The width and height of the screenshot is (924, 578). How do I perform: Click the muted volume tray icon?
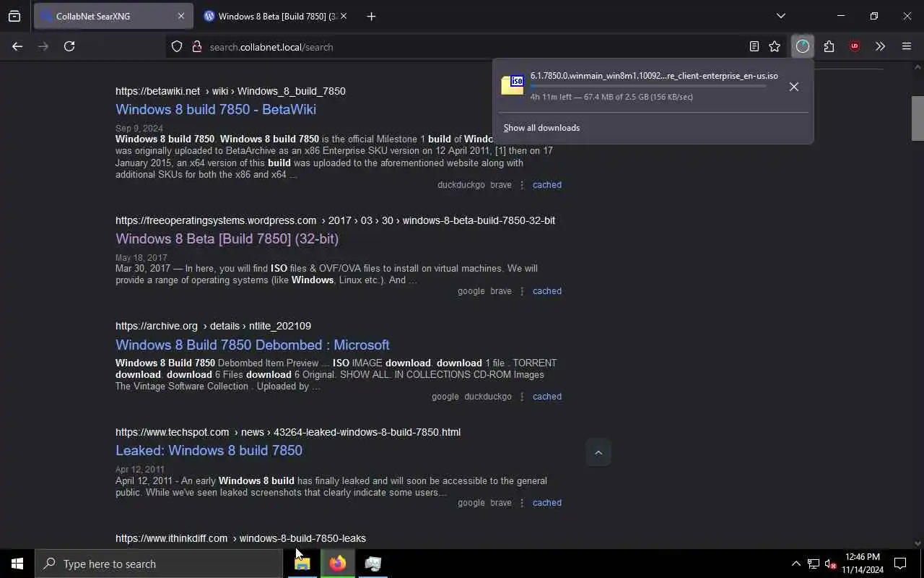pos(830,564)
